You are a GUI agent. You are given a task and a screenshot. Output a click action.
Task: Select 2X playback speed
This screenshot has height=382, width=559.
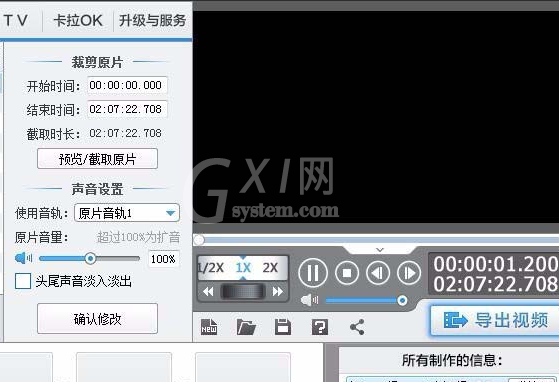270,268
